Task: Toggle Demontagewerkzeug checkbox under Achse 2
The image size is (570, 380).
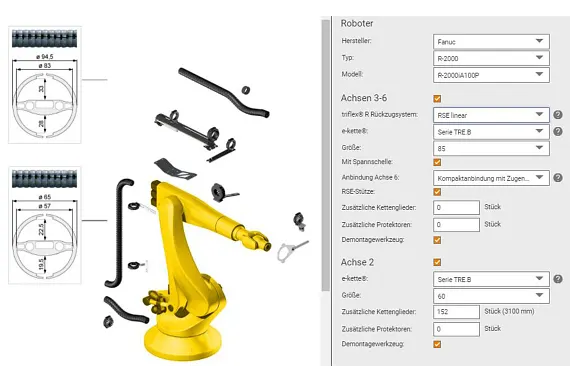Action: click(437, 344)
